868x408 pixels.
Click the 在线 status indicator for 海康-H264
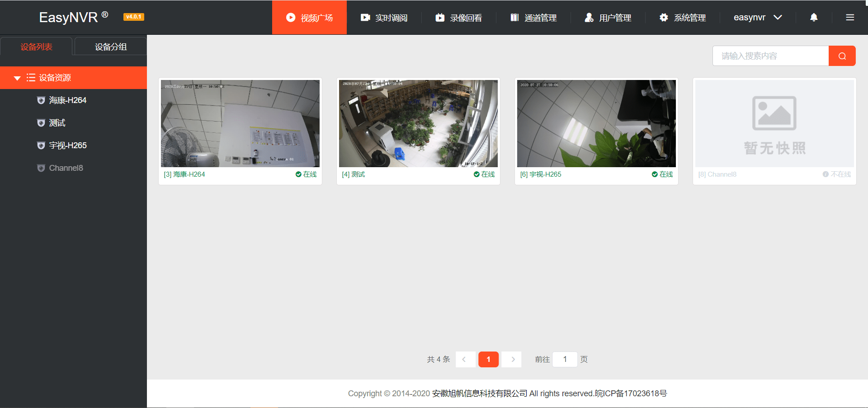click(307, 174)
